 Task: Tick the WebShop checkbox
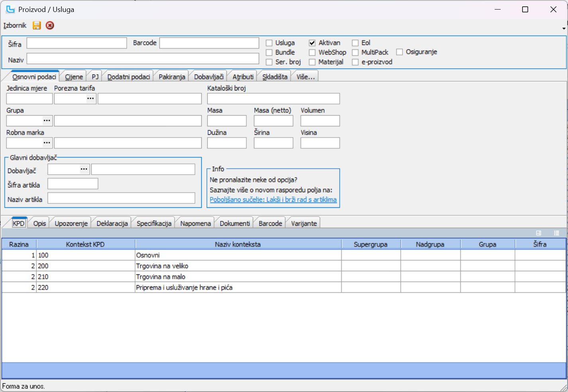(x=312, y=53)
